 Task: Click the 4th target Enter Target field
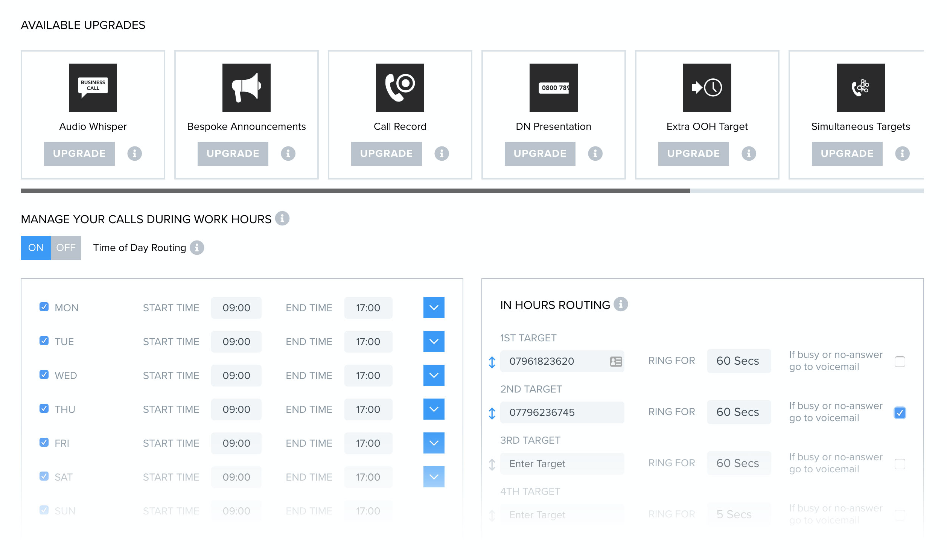coord(562,515)
